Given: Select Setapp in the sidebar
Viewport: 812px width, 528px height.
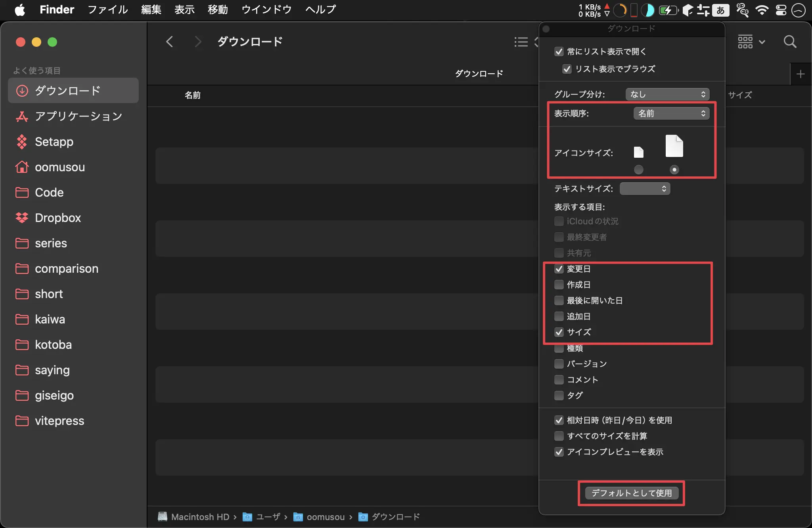Looking at the screenshot, I should coord(73,142).
